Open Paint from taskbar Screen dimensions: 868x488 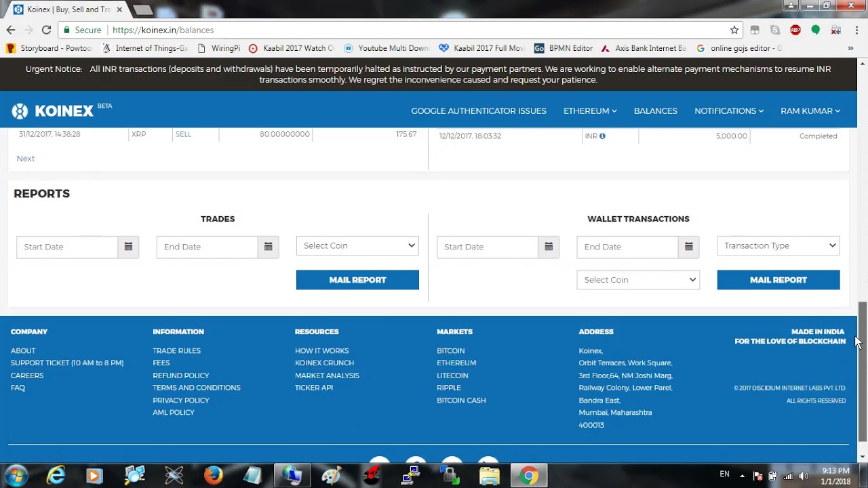tap(331, 475)
